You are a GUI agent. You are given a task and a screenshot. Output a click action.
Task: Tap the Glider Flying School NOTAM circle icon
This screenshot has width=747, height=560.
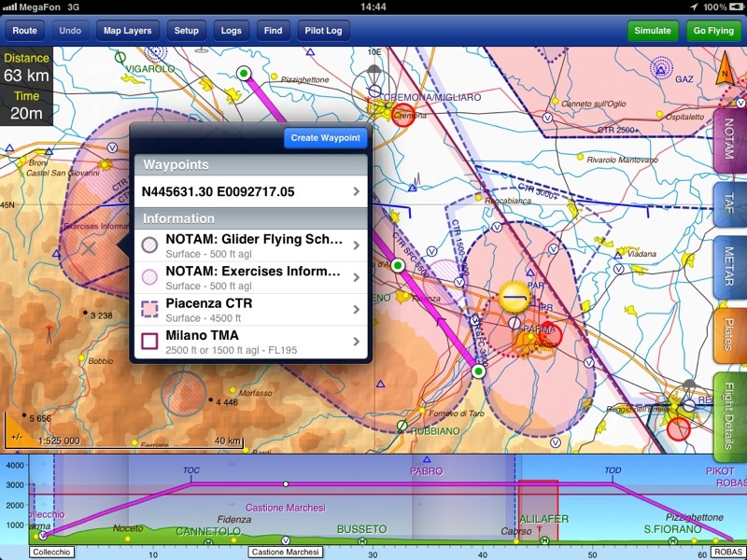pyautogui.click(x=149, y=245)
